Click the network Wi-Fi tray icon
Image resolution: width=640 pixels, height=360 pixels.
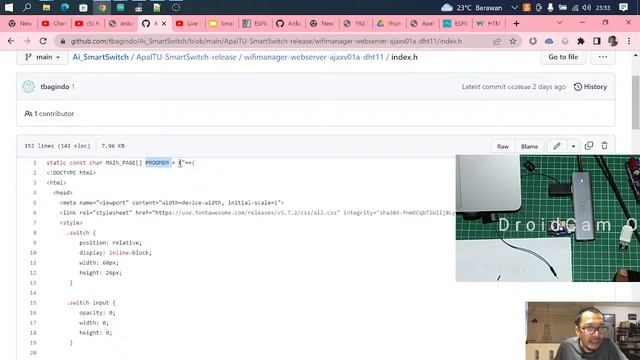click(x=575, y=7)
